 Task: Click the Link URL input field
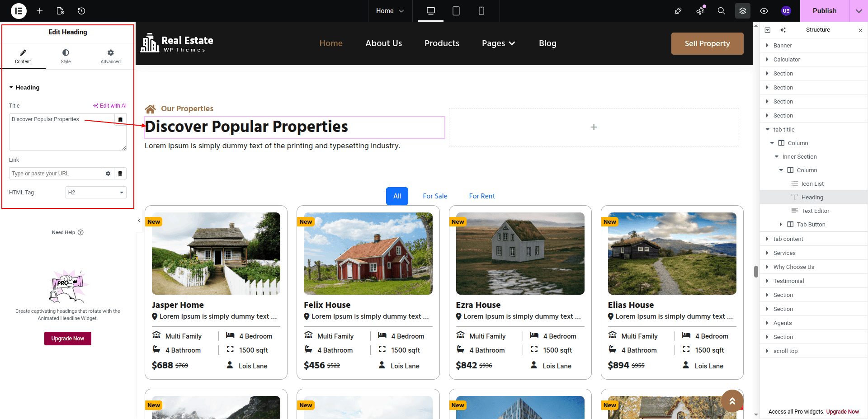click(55, 174)
